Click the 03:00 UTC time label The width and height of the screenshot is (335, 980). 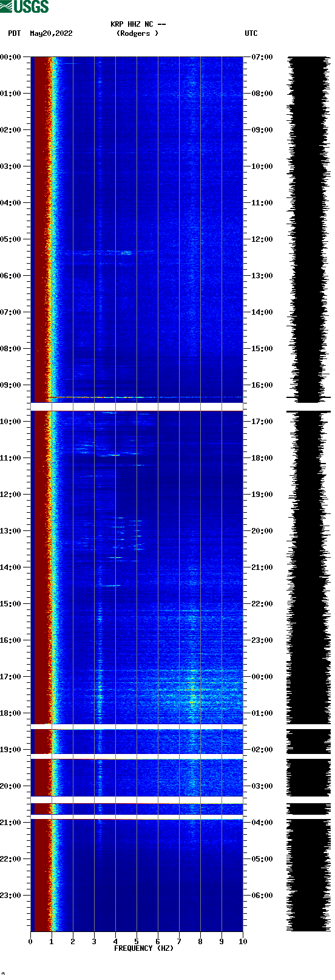click(x=262, y=786)
